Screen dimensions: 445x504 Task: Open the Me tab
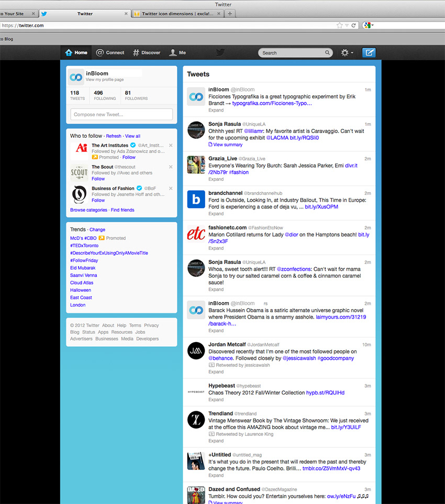[177, 52]
